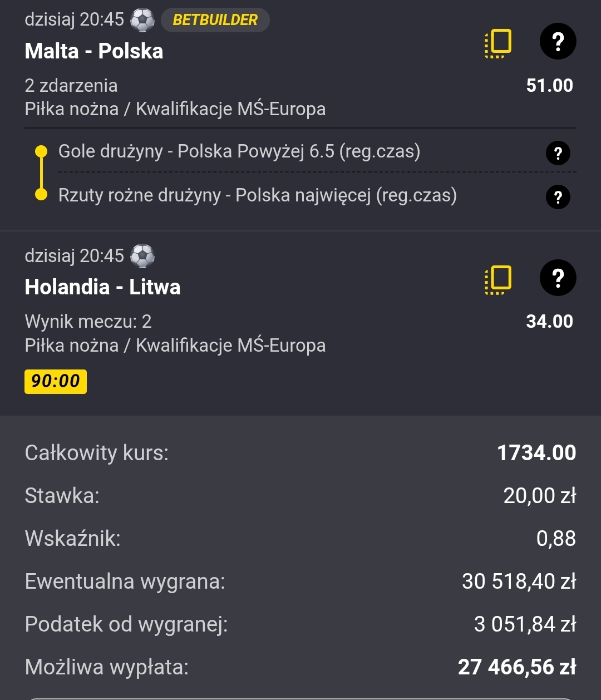Tap the football icon beside Malta match time
Image resolution: width=601 pixels, height=700 pixels.
click(x=142, y=21)
